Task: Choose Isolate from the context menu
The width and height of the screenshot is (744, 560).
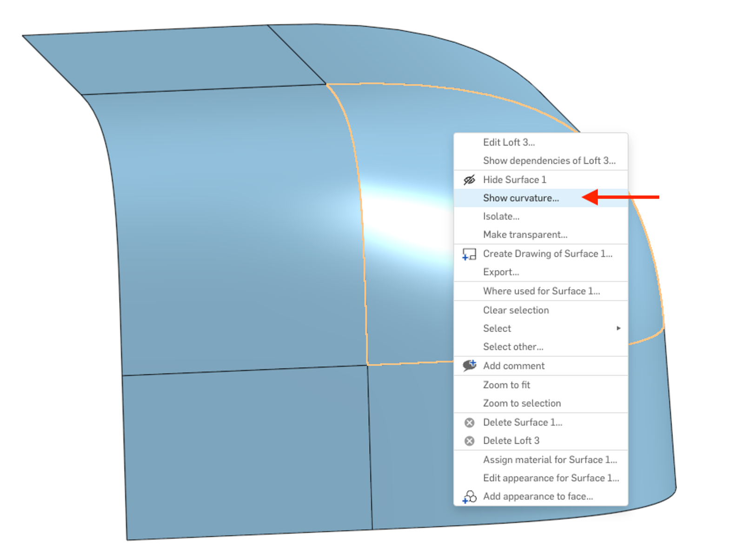Action: [502, 216]
